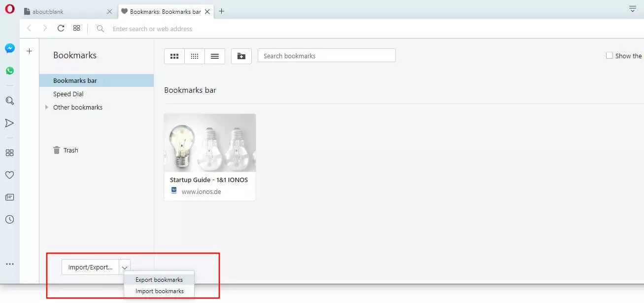Click the sidebar search magnifier icon

tap(9, 101)
